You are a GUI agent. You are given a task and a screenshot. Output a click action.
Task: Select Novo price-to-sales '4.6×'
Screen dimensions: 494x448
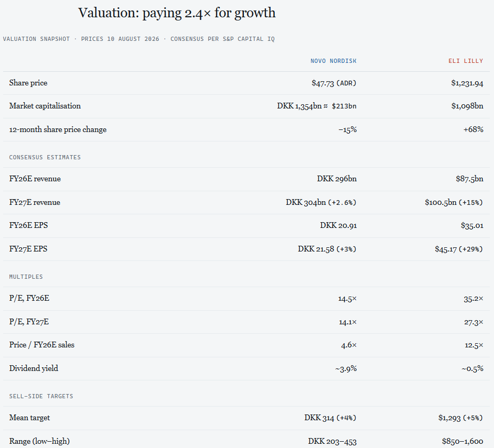(349, 345)
